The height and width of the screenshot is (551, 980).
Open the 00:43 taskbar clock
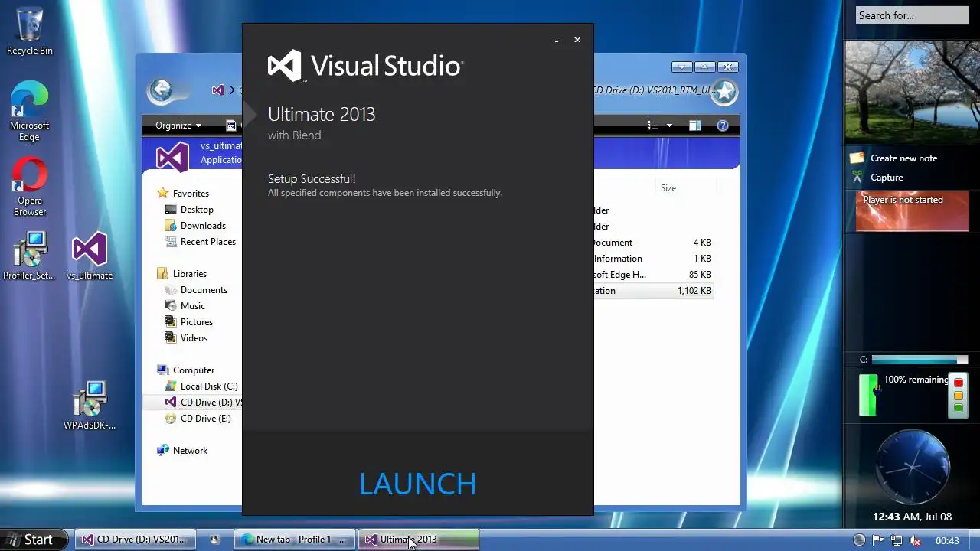[x=947, y=540]
